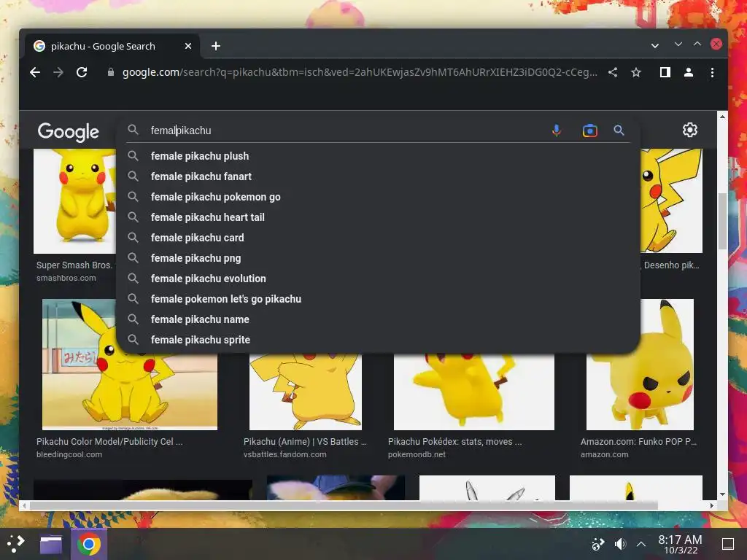
Task: Reload the current page
Action: [x=82, y=72]
